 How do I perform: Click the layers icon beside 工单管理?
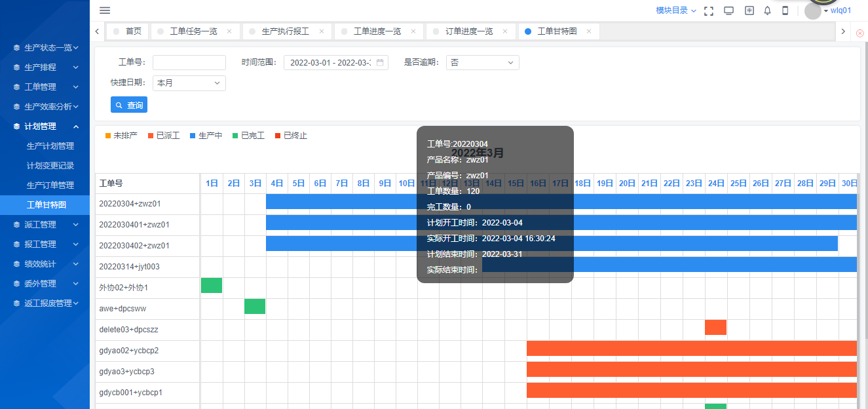(17, 87)
